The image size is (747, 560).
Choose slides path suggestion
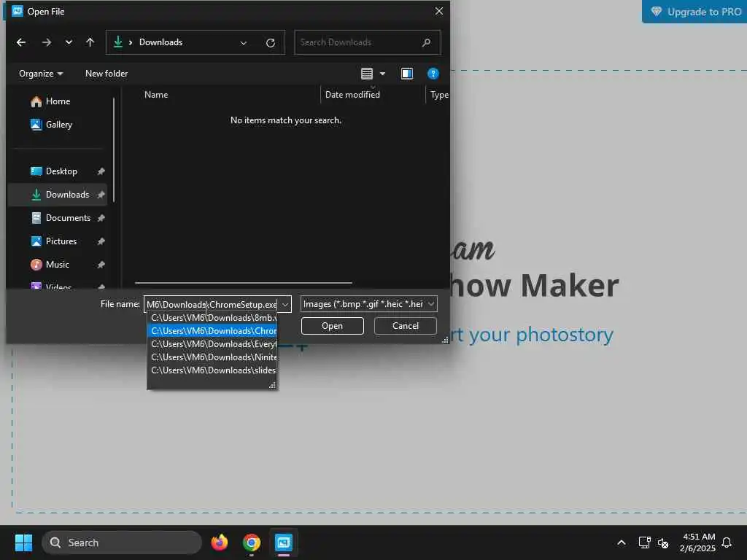coord(212,370)
